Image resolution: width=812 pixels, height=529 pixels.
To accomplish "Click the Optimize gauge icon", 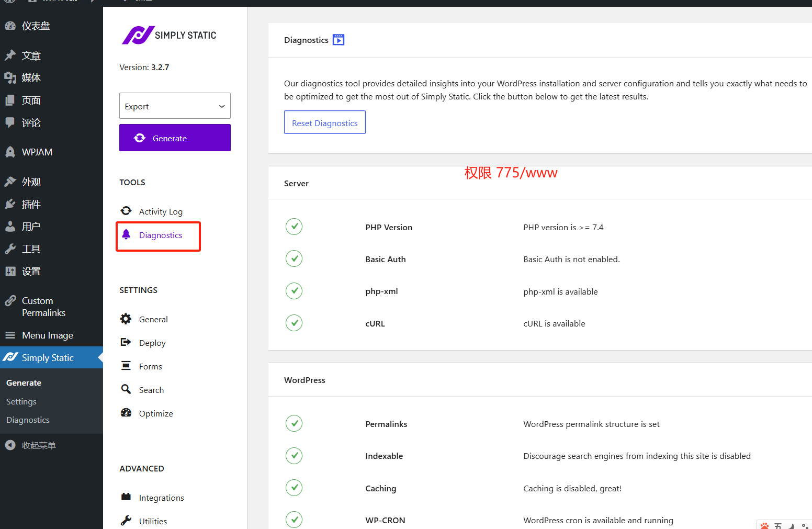I will (126, 413).
